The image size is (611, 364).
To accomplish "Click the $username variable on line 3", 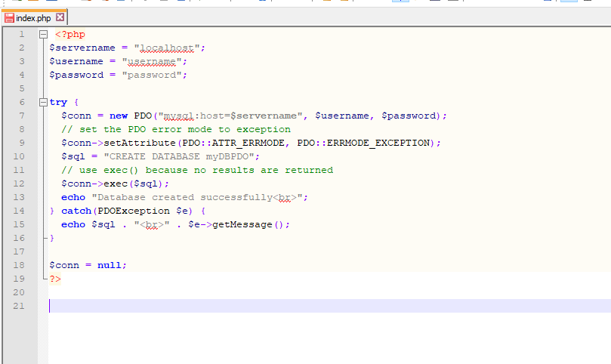I will pyautogui.click(x=76, y=61).
